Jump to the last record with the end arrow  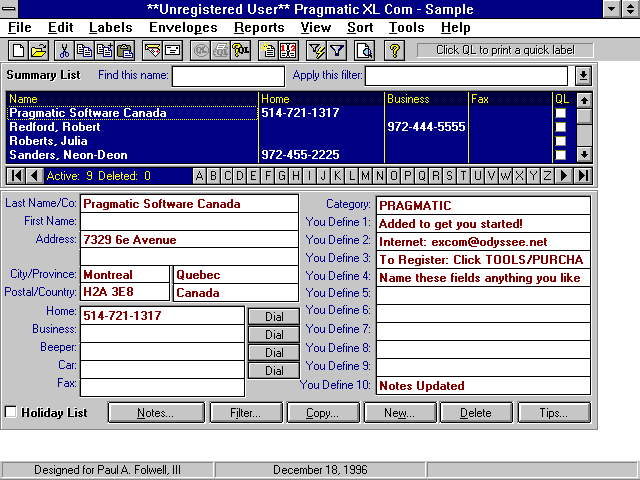click(x=584, y=176)
